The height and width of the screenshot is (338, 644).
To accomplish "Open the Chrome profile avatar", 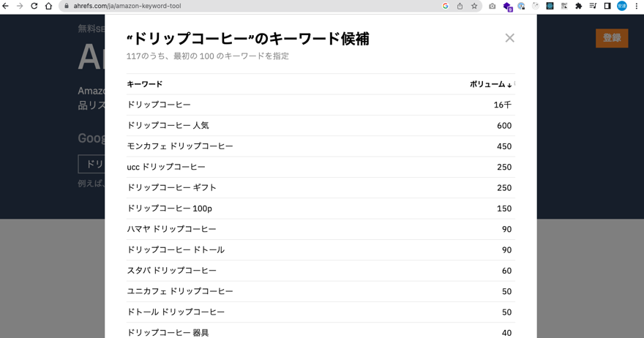I will (622, 6).
